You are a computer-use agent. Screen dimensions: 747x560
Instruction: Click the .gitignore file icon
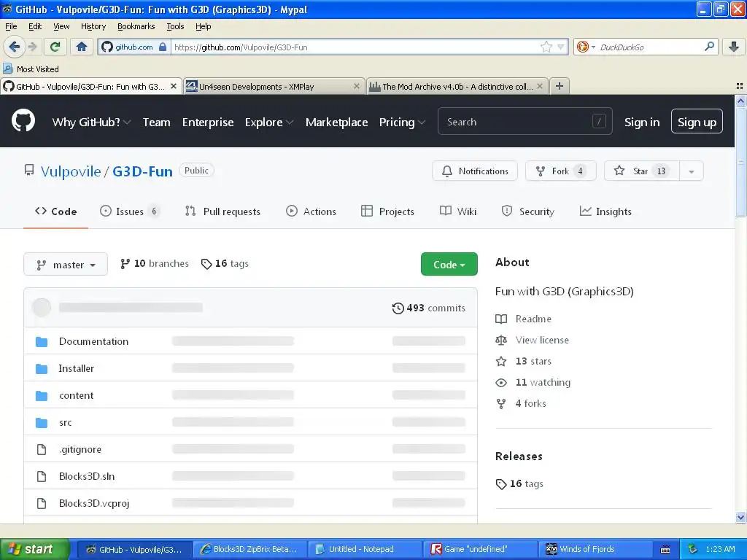[42, 449]
